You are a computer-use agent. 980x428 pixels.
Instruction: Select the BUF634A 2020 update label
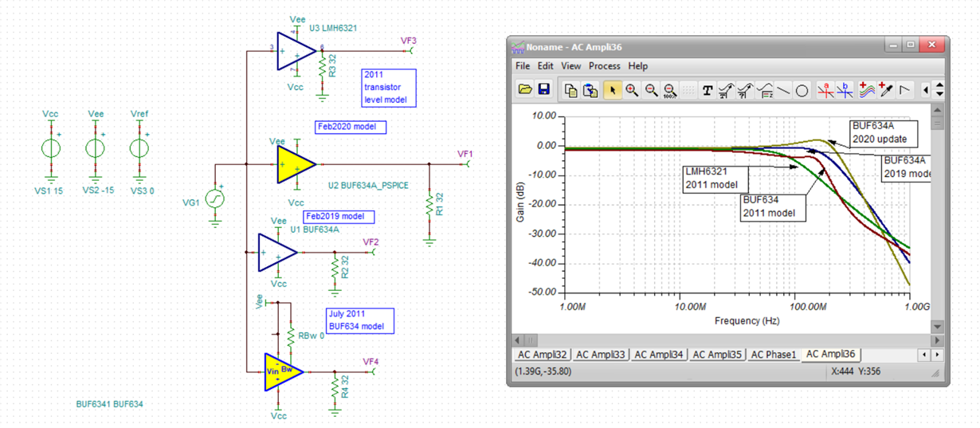pos(883,134)
